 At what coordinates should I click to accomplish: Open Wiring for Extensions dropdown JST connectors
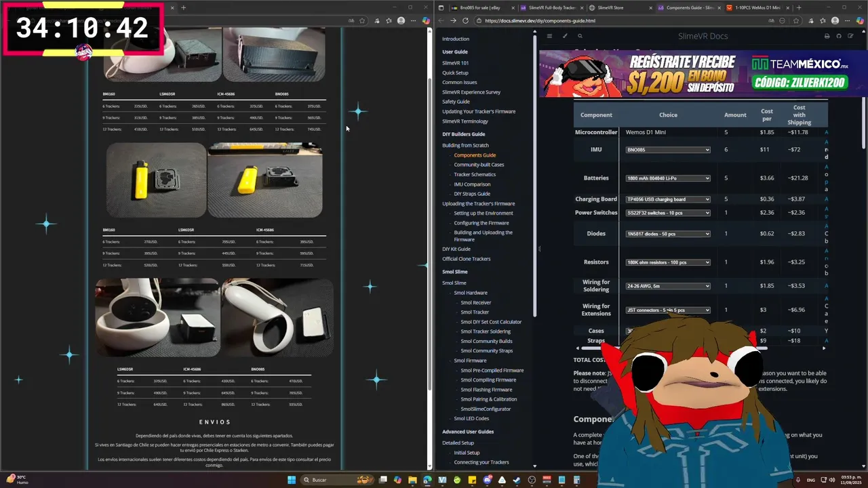tap(668, 310)
